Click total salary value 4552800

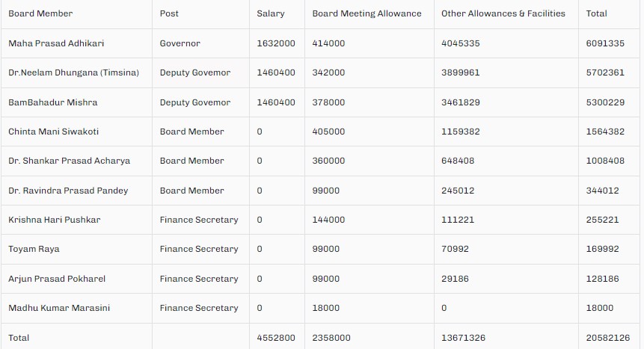click(276, 338)
